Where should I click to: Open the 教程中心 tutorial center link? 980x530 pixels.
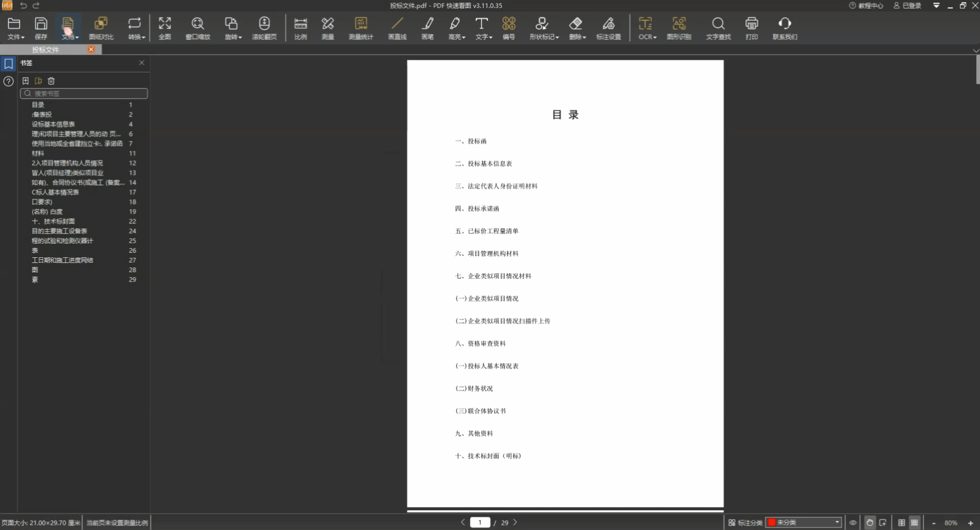coord(866,6)
